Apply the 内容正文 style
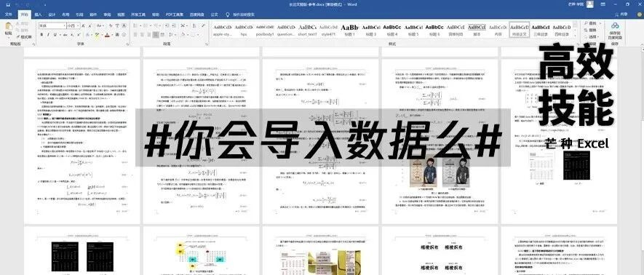The height and width of the screenshot is (275, 644). click(519, 30)
